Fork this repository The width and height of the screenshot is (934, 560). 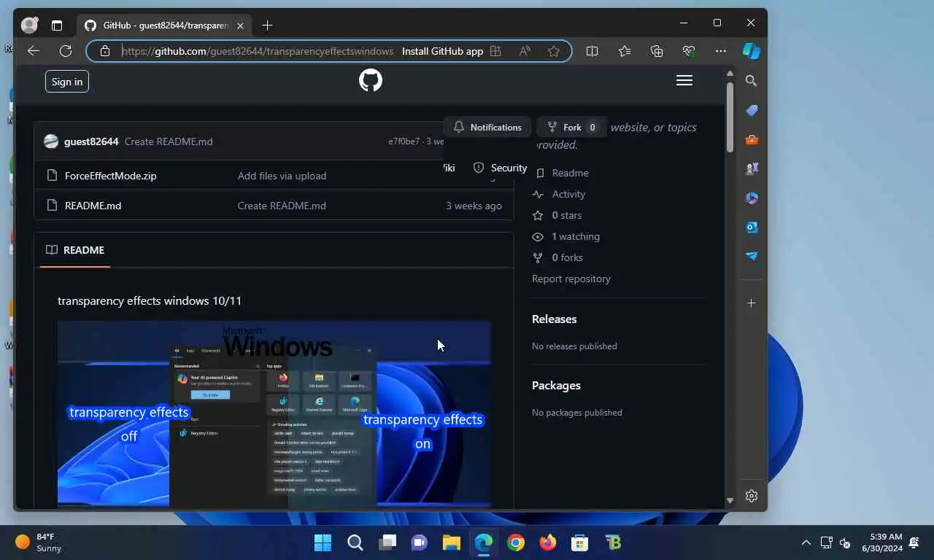click(x=573, y=127)
